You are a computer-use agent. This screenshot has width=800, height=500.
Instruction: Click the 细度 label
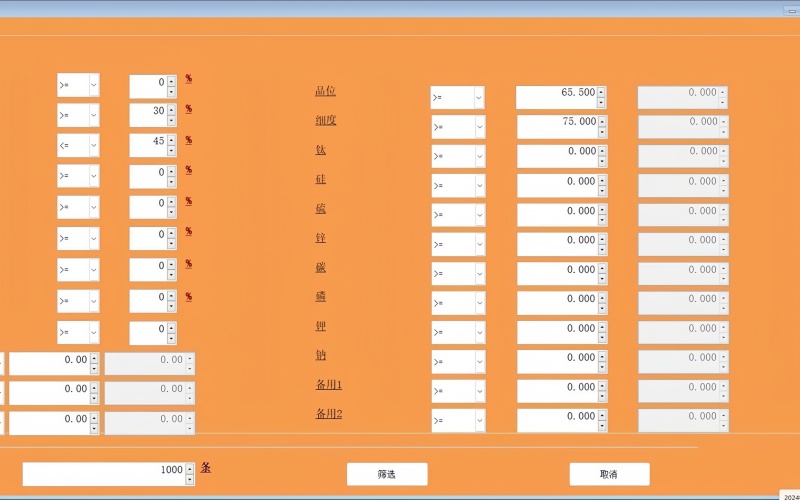pos(325,120)
